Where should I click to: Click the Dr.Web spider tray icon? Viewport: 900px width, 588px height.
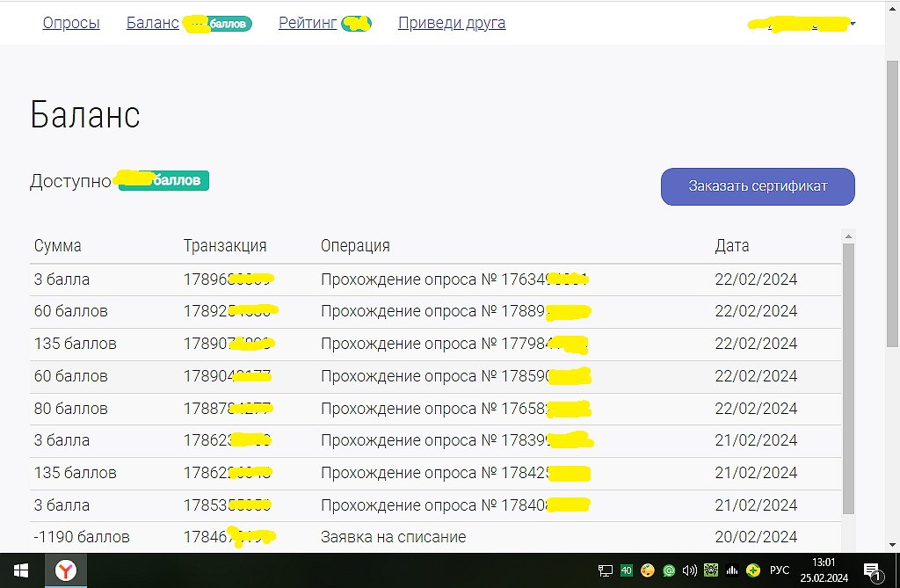[710, 570]
